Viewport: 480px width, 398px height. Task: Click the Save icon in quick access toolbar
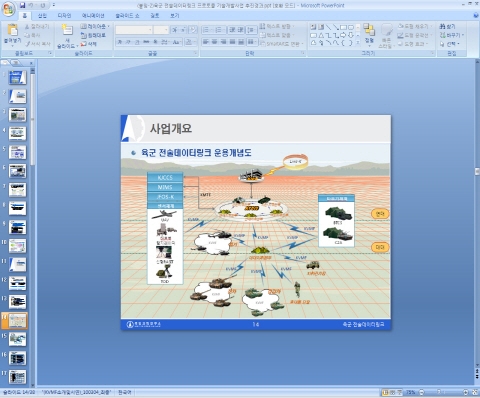[x=22, y=5]
